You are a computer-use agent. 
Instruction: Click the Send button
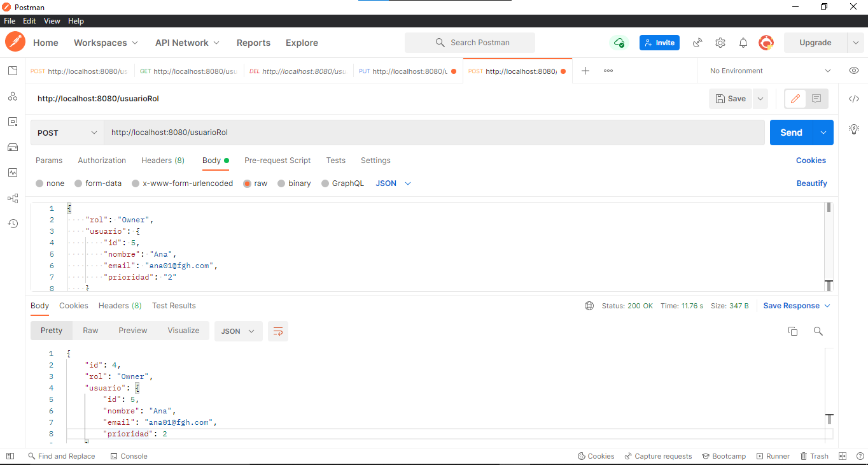pos(791,132)
